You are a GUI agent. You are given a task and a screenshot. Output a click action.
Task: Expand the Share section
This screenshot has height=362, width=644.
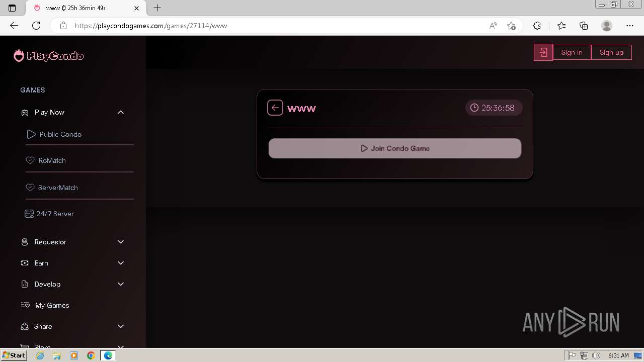pyautogui.click(x=121, y=326)
